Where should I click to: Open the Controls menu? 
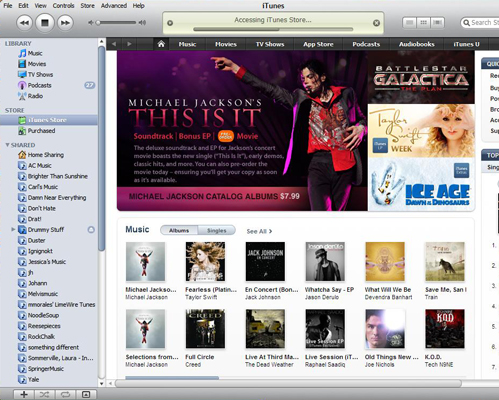[x=64, y=6]
